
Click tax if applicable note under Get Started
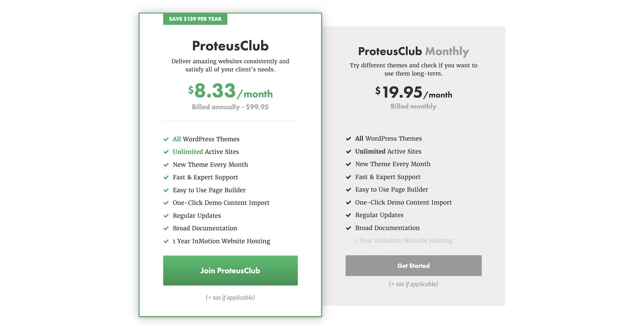414,284
